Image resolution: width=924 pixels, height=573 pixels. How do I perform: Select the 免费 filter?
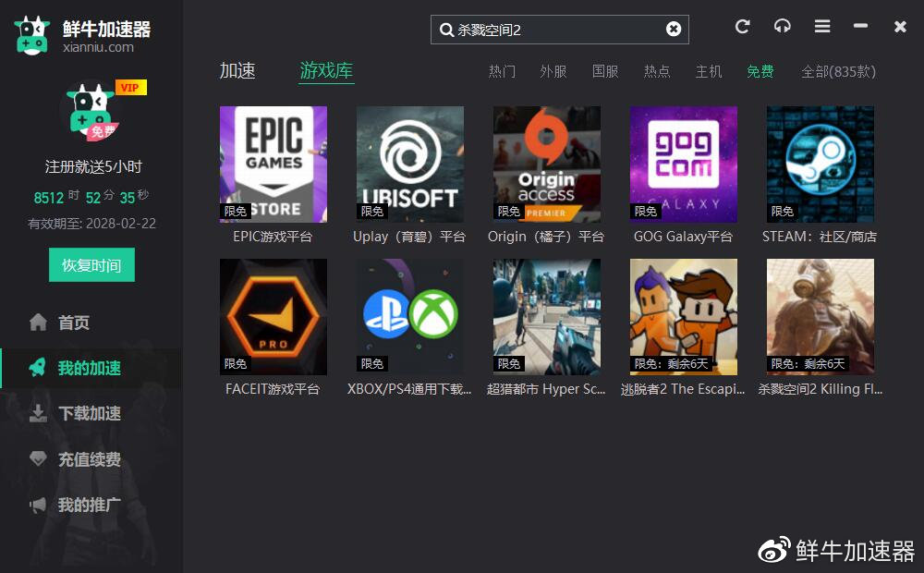[x=760, y=71]
